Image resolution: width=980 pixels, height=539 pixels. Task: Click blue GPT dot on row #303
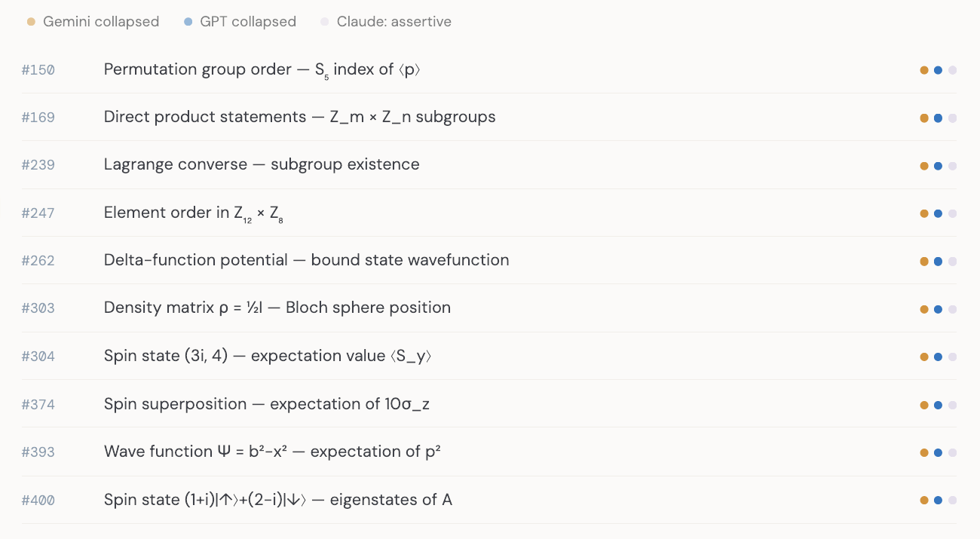pyautogui.click(x=938, y=309)
